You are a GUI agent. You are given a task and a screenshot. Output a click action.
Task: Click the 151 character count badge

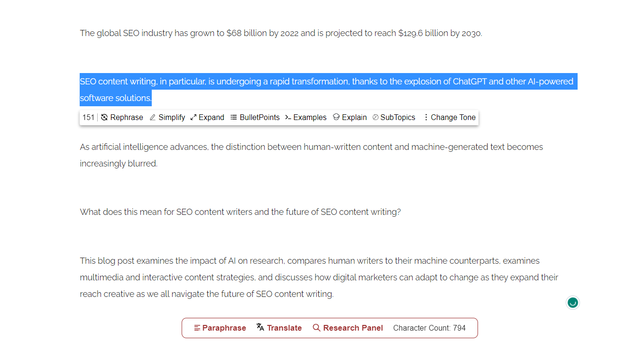pos(89,117)
